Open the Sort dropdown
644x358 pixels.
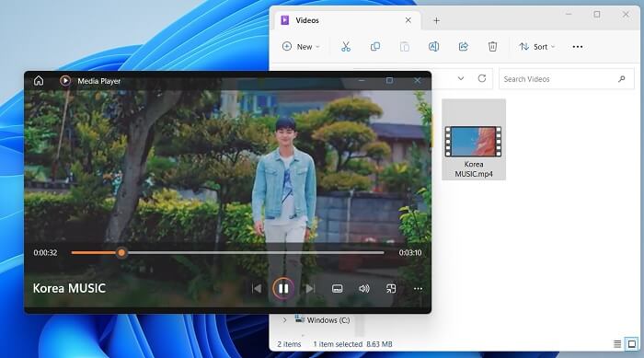536,46
